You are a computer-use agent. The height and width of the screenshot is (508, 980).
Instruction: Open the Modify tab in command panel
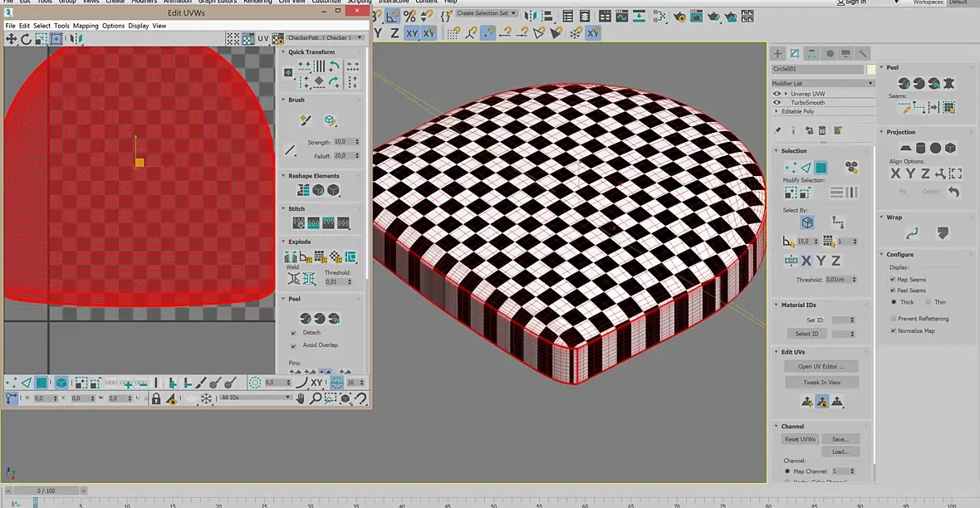794,53
